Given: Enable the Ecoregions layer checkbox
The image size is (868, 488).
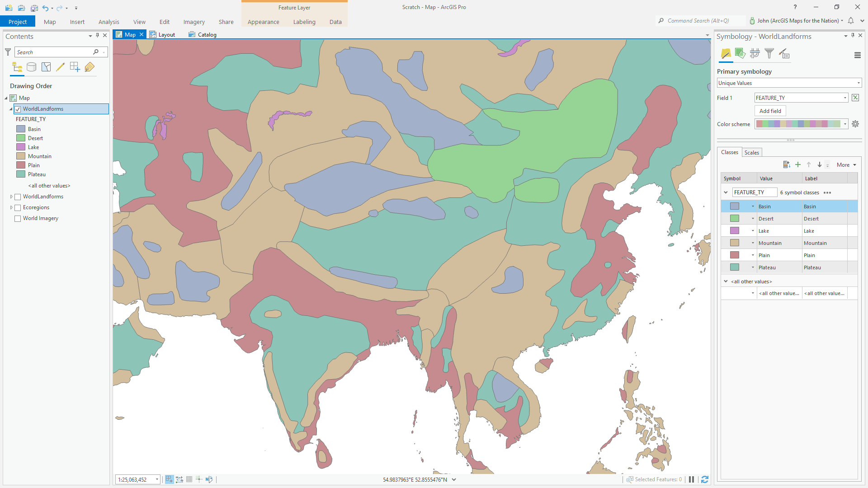Looking at the screenshot, I should coord(18,208).
